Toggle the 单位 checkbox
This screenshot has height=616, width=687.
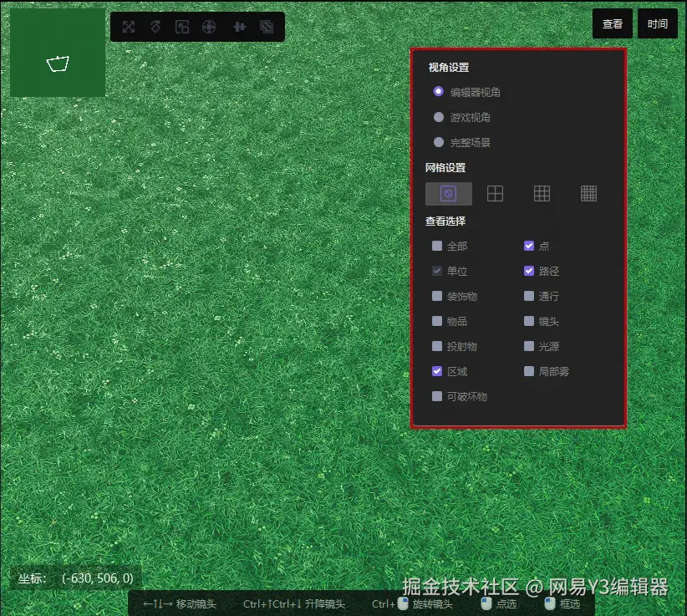coord(437,271)
